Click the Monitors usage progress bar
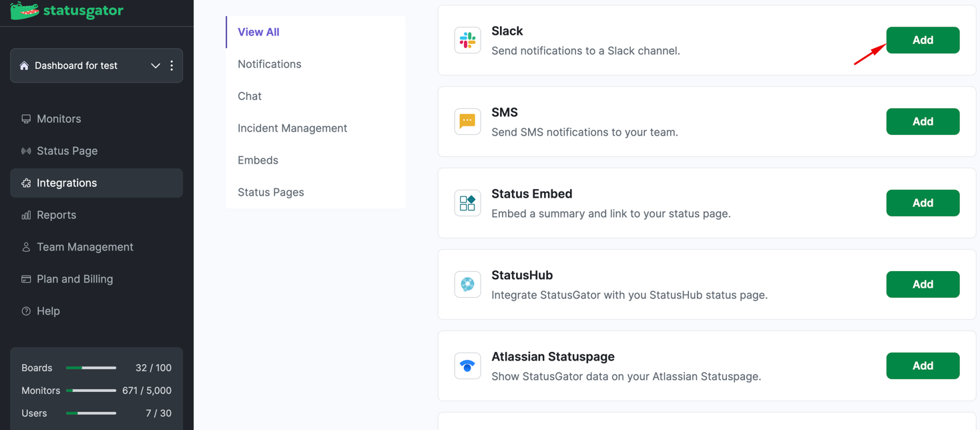The height and width of the screenshot is (430, 980). point(91,391)
